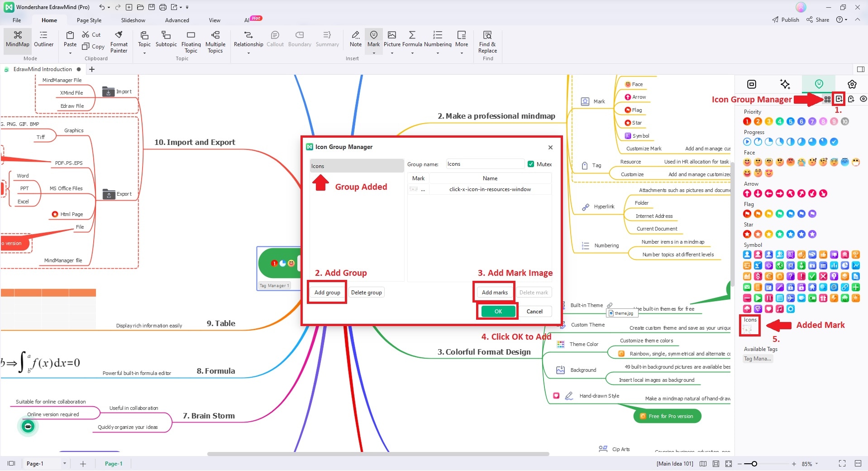
Task: Expand the Topic dropdown arrow
Action: [x=144, y=53]
